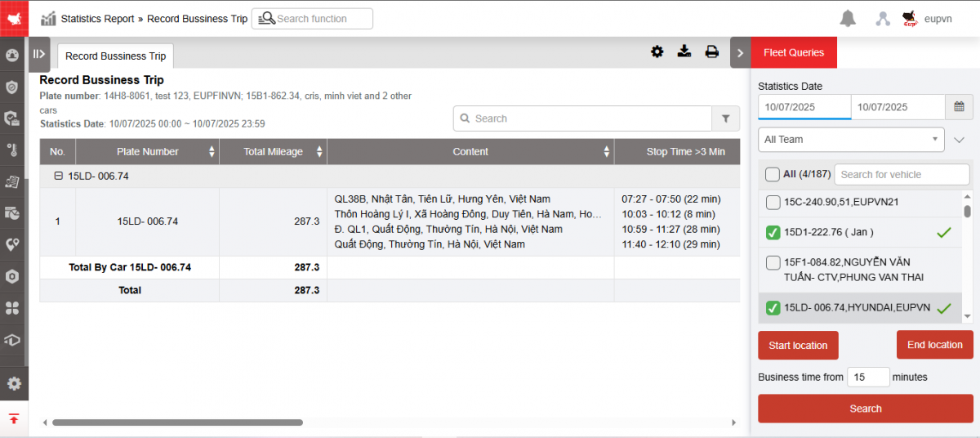
Task: Open the calendar date picker icon
Action: coord(959,106)
